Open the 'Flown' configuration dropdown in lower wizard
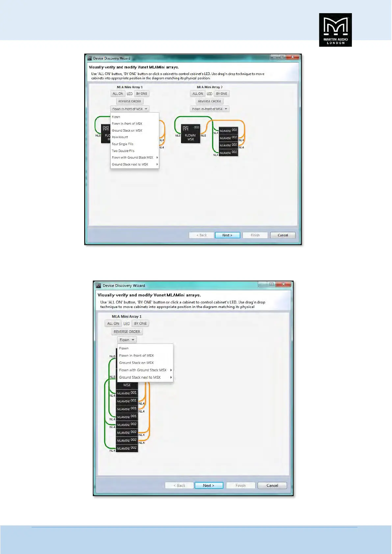The image size is (392, 554). point(127,340)
